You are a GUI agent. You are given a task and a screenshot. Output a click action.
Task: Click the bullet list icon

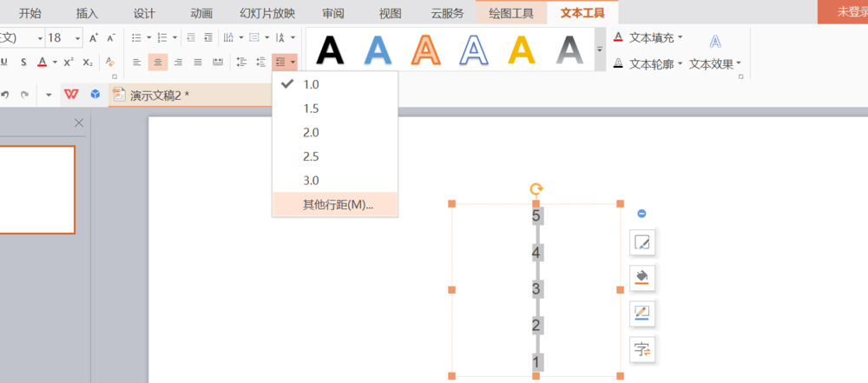[x=136, y=37]
